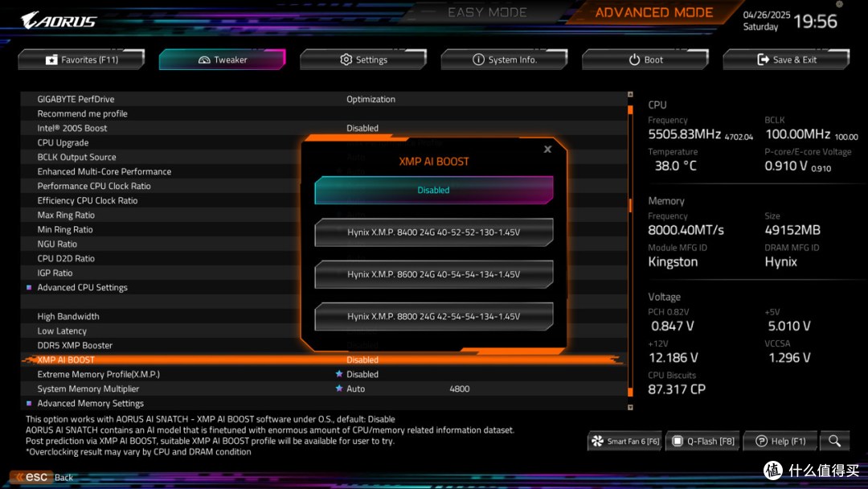
Task: Click the 04/26/2025 date display
Action: (766, 15)
